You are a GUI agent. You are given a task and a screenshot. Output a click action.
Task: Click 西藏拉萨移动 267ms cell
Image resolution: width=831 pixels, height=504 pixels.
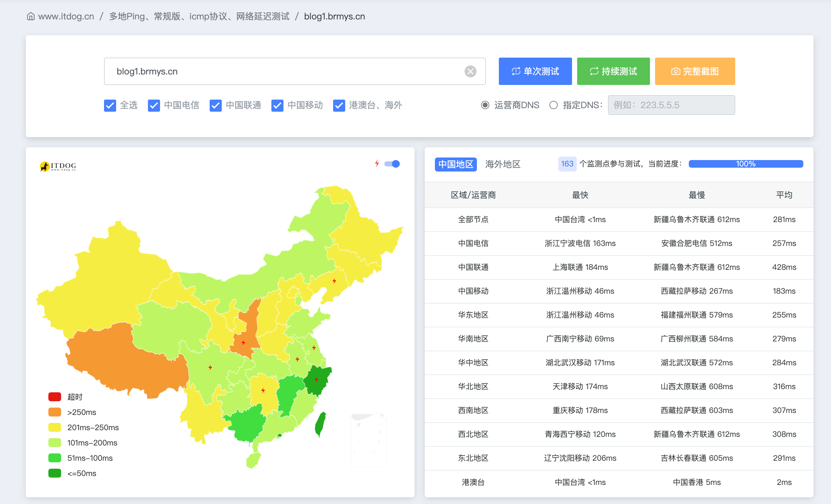[x=697, y=291]
